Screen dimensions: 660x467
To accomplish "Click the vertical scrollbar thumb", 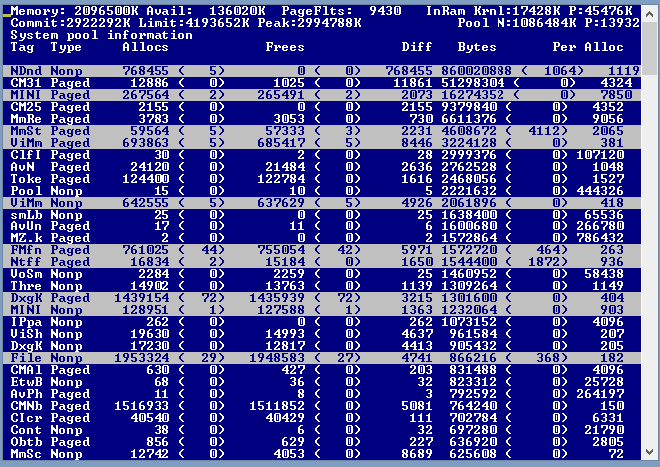I will pos(649,50).
